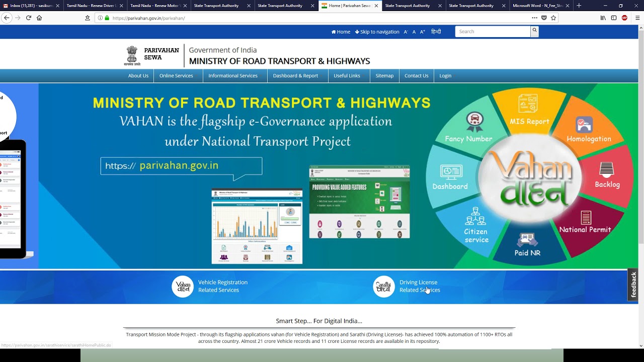Screen dimensions: 644x362
Task: Click Skip to navigation link
Action: click(x=377, y=32)
